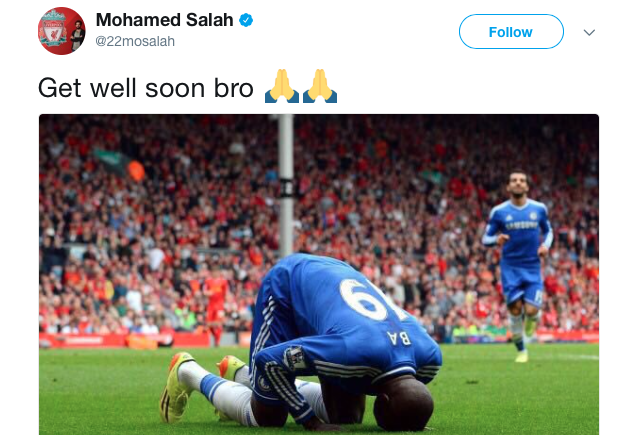Select the "Get well soon bro" tweet text
633x435 pixels.
click(x=146, y=88)
